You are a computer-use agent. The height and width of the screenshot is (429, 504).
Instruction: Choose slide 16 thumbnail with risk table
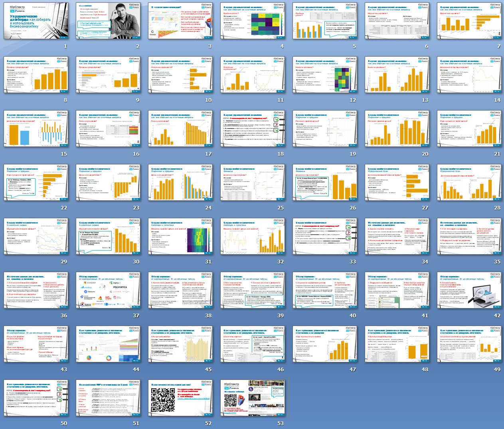point(108,129)
